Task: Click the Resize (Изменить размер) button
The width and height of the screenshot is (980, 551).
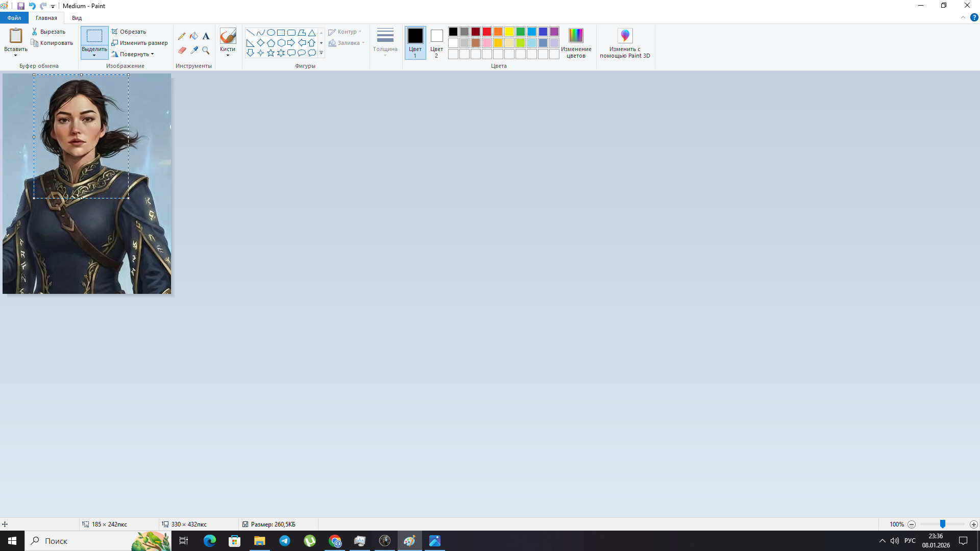Action: (139, 43)
